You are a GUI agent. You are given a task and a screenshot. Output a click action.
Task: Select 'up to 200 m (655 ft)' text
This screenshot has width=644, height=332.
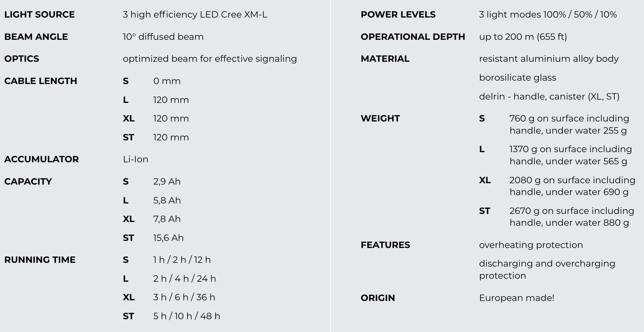tap(523, 37)
